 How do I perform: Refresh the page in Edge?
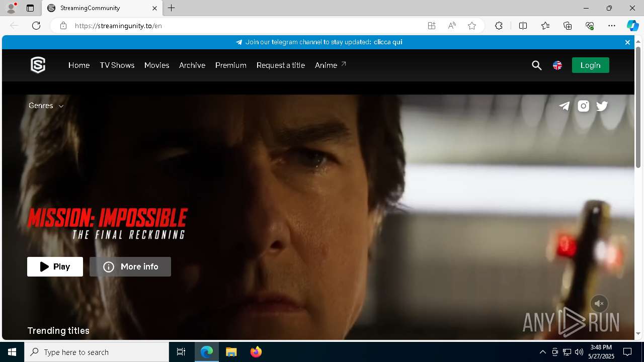tap(36, 26)
